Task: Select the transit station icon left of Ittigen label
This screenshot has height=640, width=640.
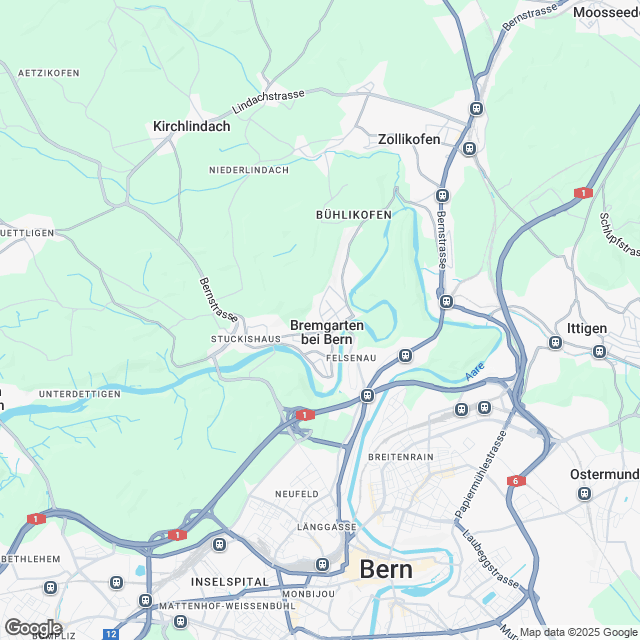Action: pos(555,342)
